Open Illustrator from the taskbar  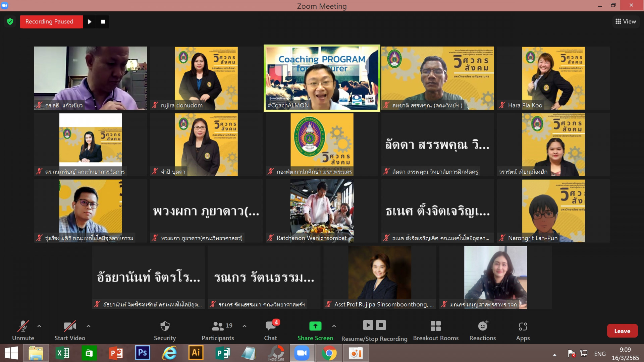pyautogui.click(x=196, y=353)
